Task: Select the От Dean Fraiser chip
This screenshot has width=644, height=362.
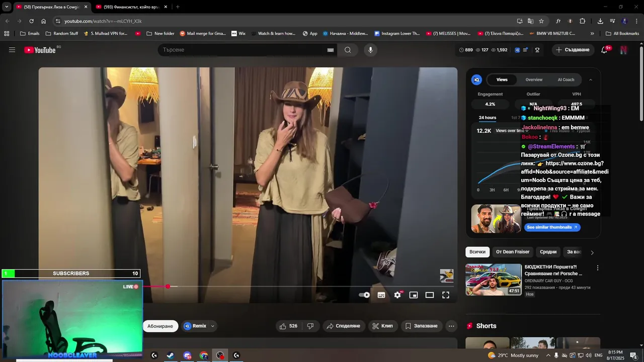Action: [513, 252]
